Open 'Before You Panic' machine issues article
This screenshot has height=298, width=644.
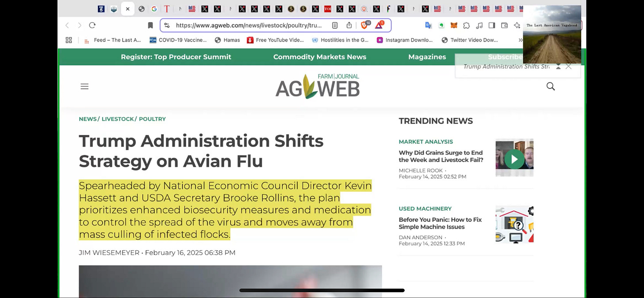pos(440,223)
